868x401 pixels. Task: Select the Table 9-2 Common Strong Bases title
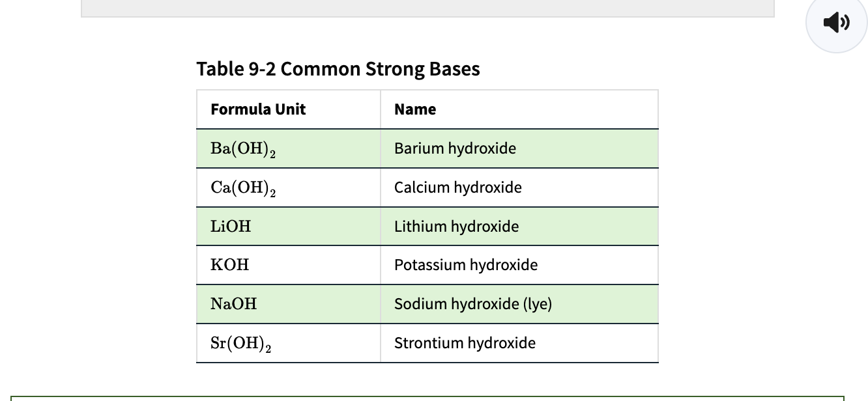pos(338,69)
